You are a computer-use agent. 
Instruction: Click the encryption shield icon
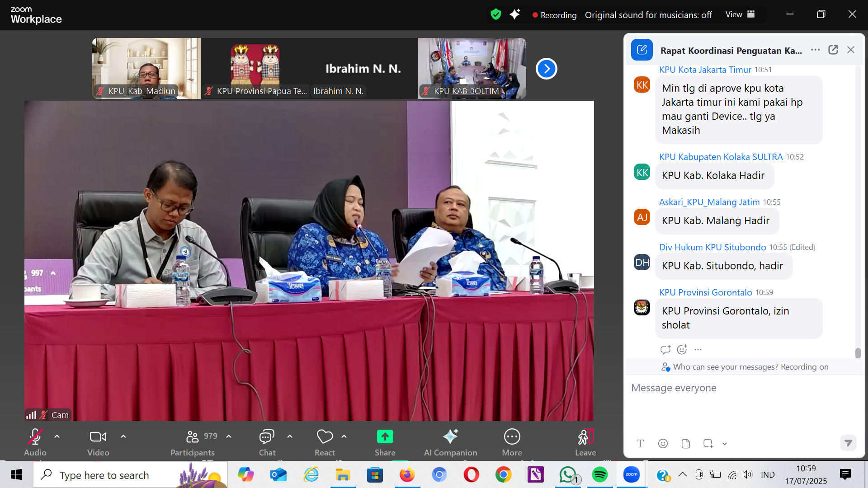click(496, 14)
